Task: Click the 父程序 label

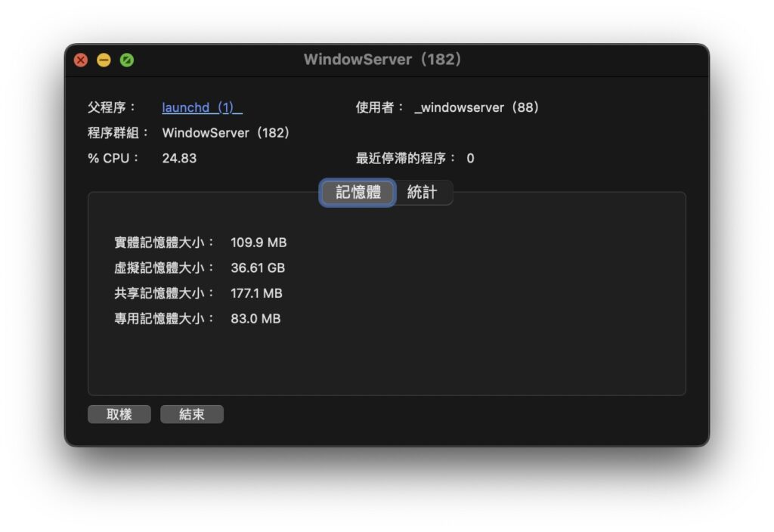Action: [x=110, y=107]
